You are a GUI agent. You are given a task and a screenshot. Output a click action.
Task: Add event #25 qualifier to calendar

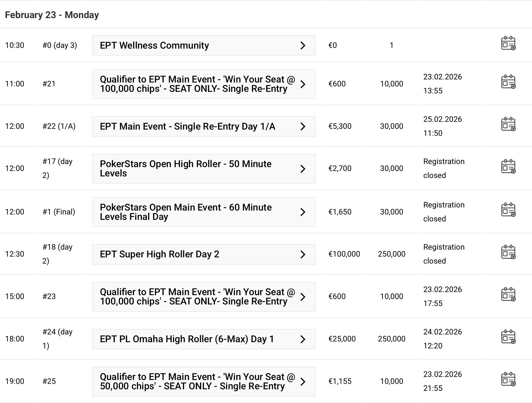(x=508, y=379)
